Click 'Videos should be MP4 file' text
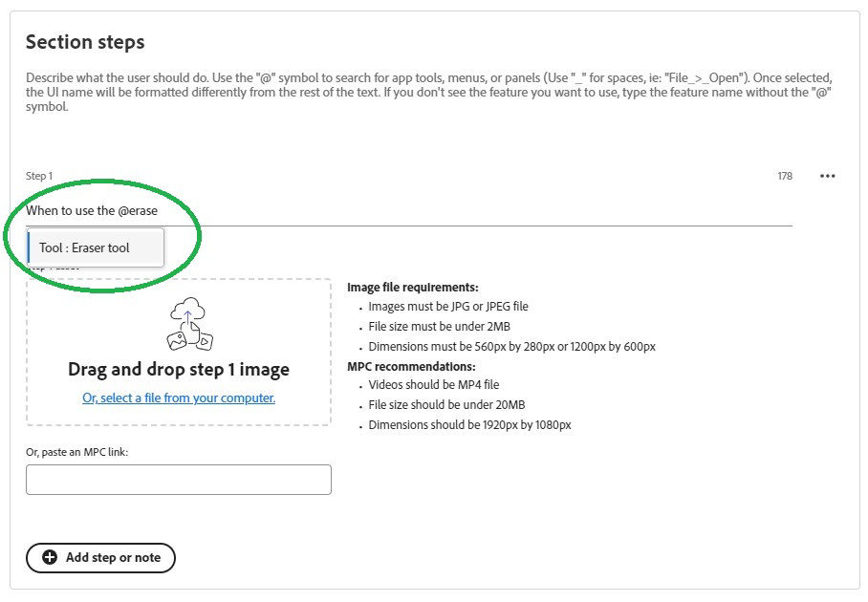The width and height of the screenshot is (868, 602). point(433,384)
